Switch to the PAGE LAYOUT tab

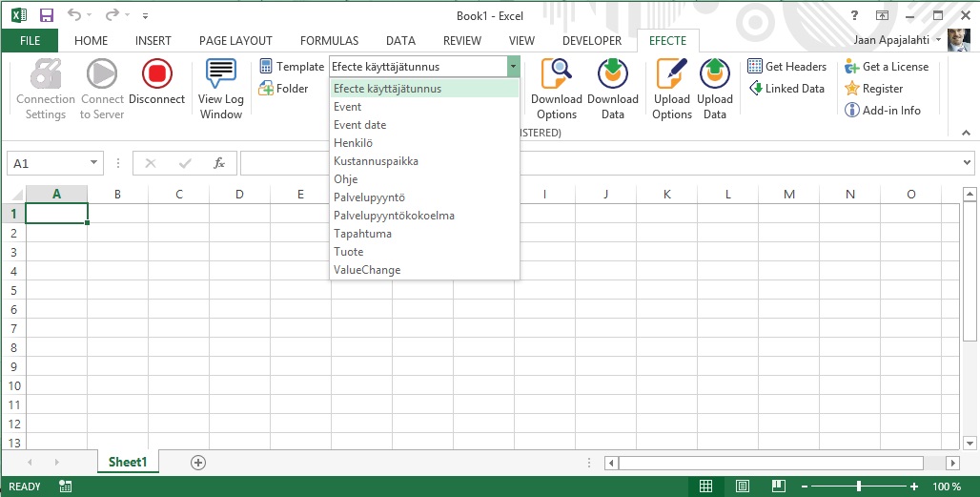(235, 41)
